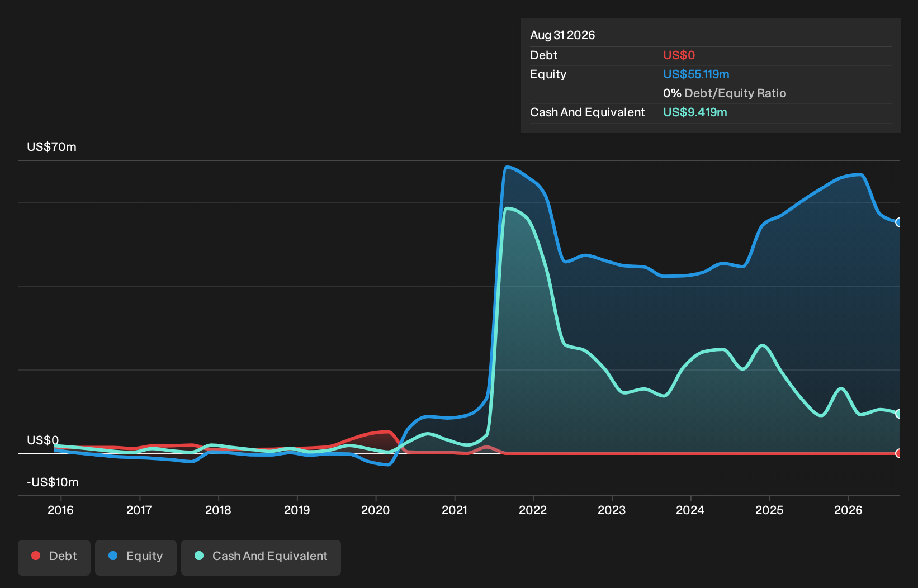Select the red Debt endpoint marker on chart

click(899, 453)
